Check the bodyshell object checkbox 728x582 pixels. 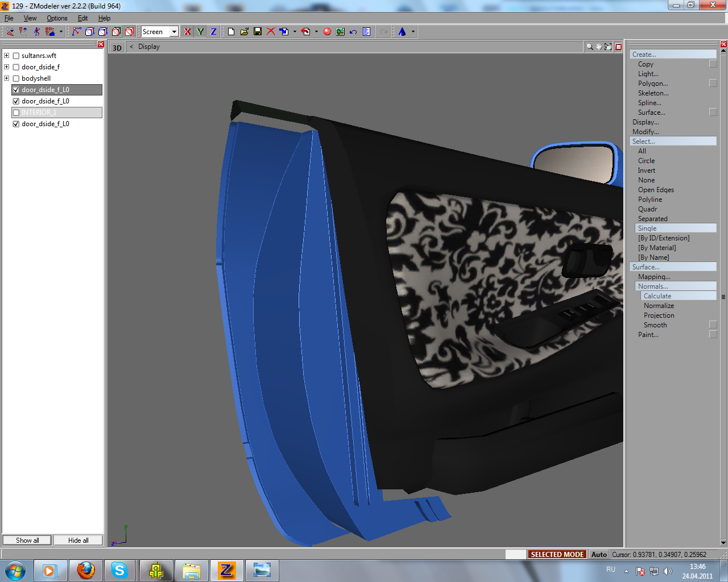[x=16, y=78]
